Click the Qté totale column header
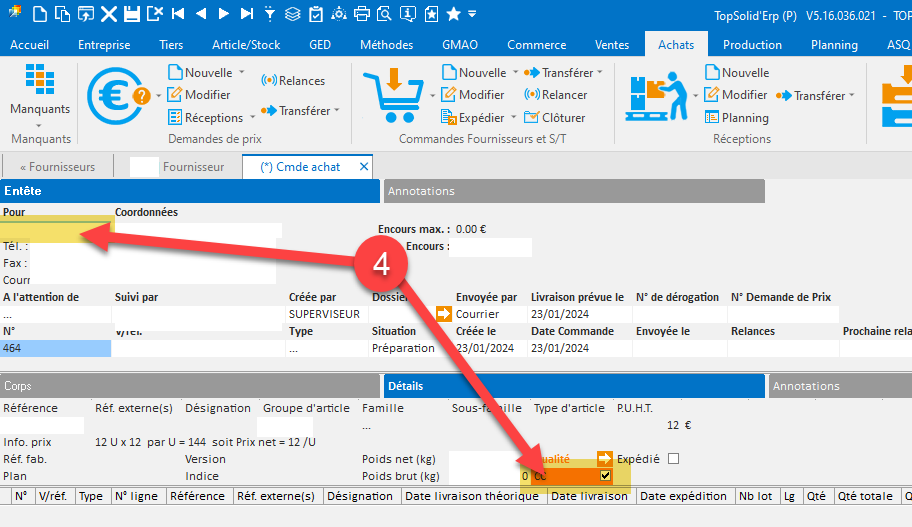The width and height of the screenshot is (912, 527). (x=865, y=496)
